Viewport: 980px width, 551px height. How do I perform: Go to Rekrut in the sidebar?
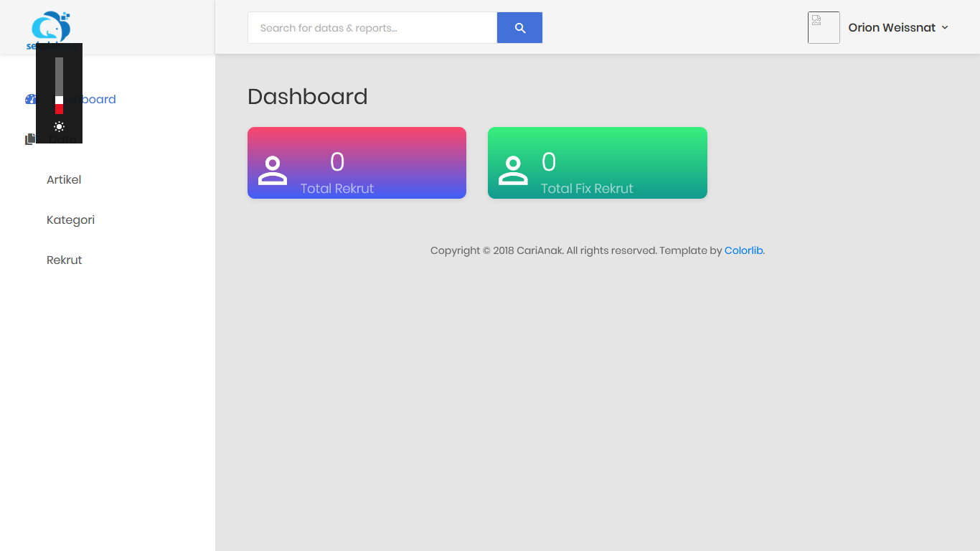(65, 260)
